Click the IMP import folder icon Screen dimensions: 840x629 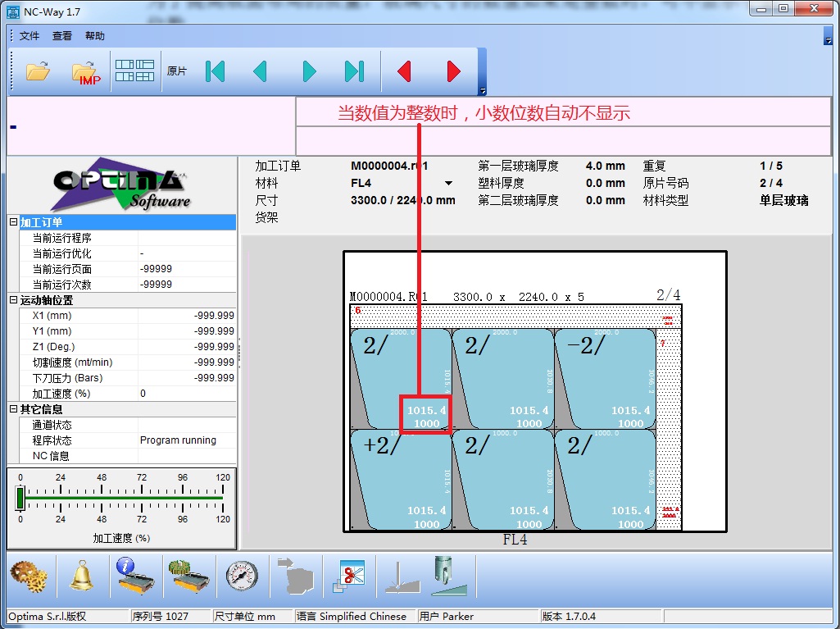point(85,72)
